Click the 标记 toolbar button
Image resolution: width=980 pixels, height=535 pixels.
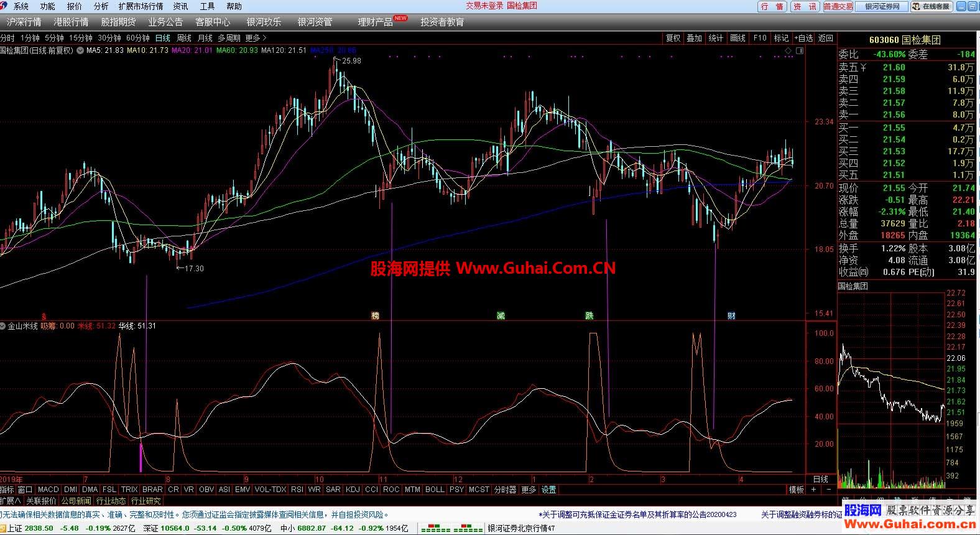(782, 38)
